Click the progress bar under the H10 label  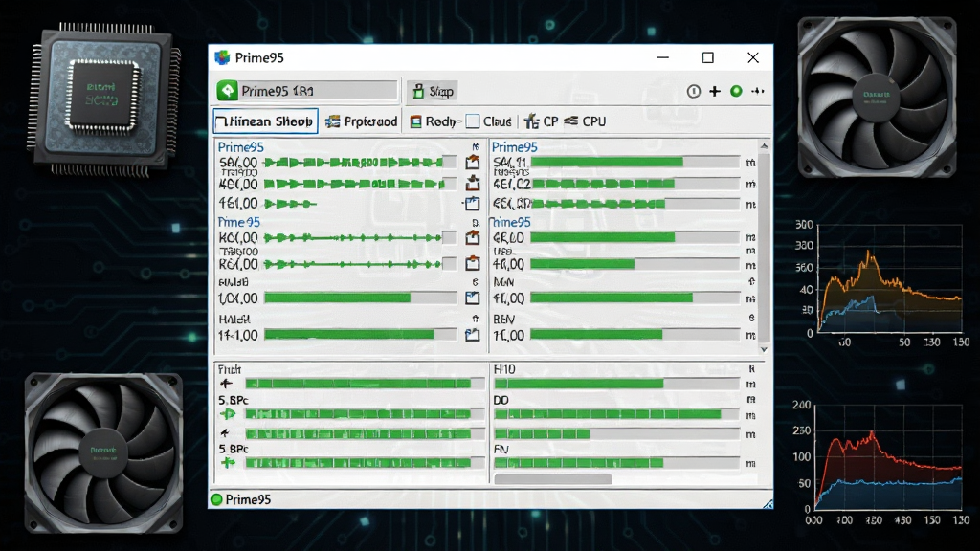click(x=617, y=383)
